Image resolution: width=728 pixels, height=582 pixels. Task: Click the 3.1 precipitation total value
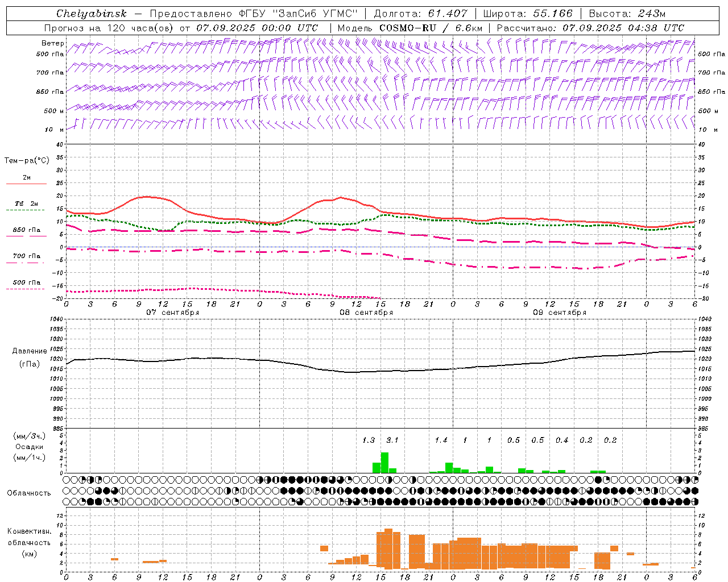[392, 440]
